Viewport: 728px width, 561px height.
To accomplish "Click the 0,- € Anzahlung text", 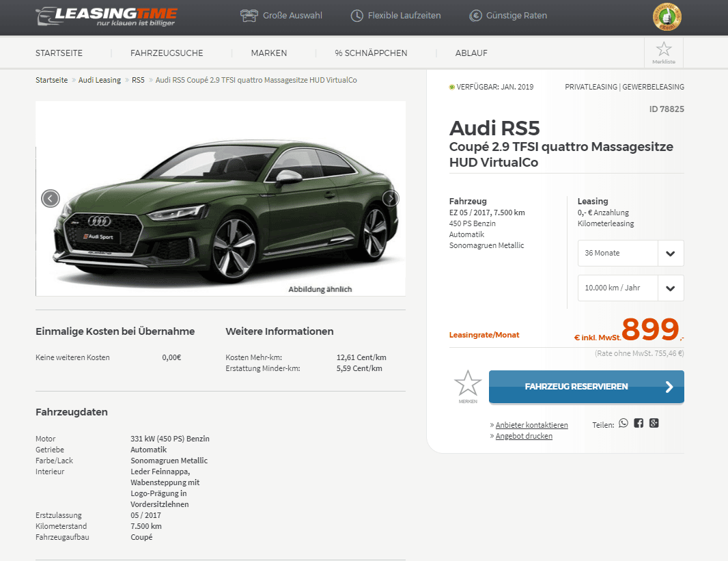I will (x=603, y=213).
